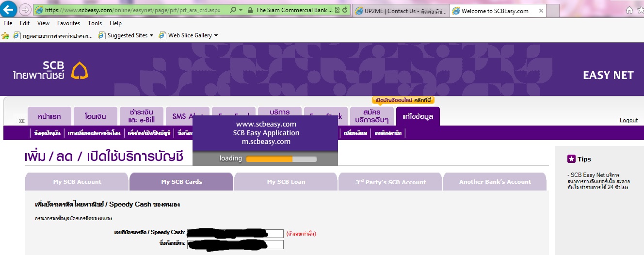Image resolution: width=644 pixels, height=255 pixels.
Task: Click the Logout link
Action: (629, 120)
